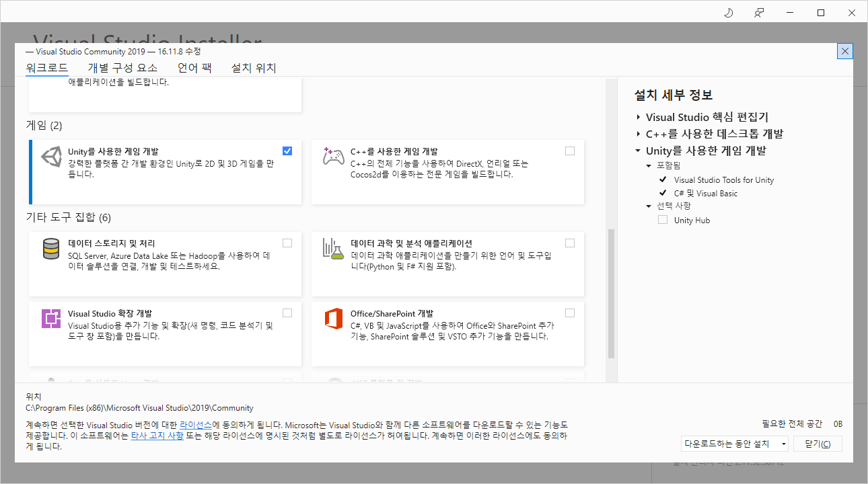Click the 필요한 전체 공간 label
Viewport: 868px width, 484px height.
point(792,424)
